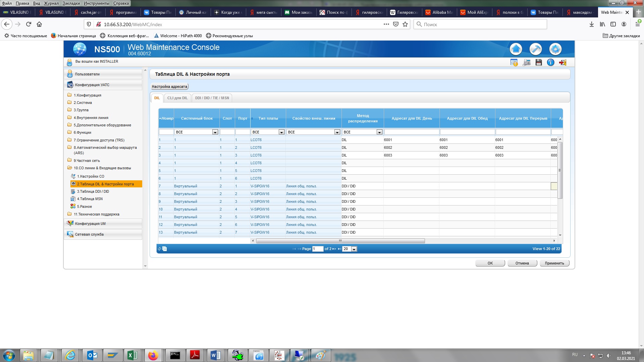This screenshot has width=644, height=362.
Task: Open the blue information icon
Action: [550, 62]
